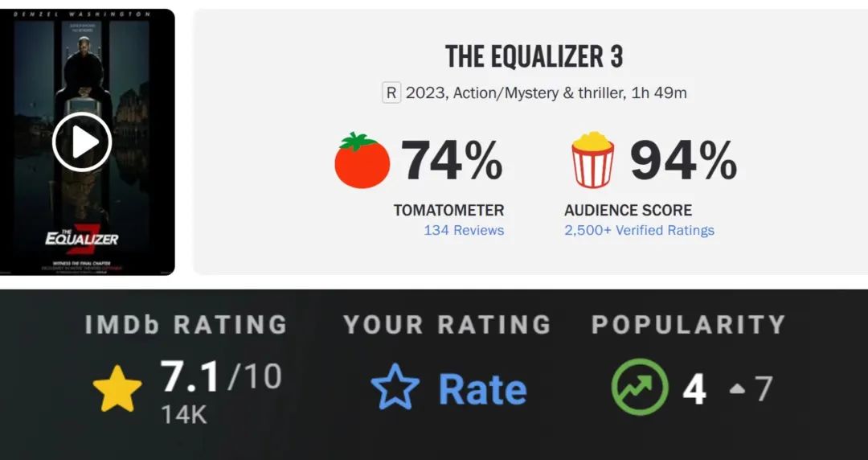Click the 74% Tomatometer score
The image size is (868, 460).
(x=452, y=160)
